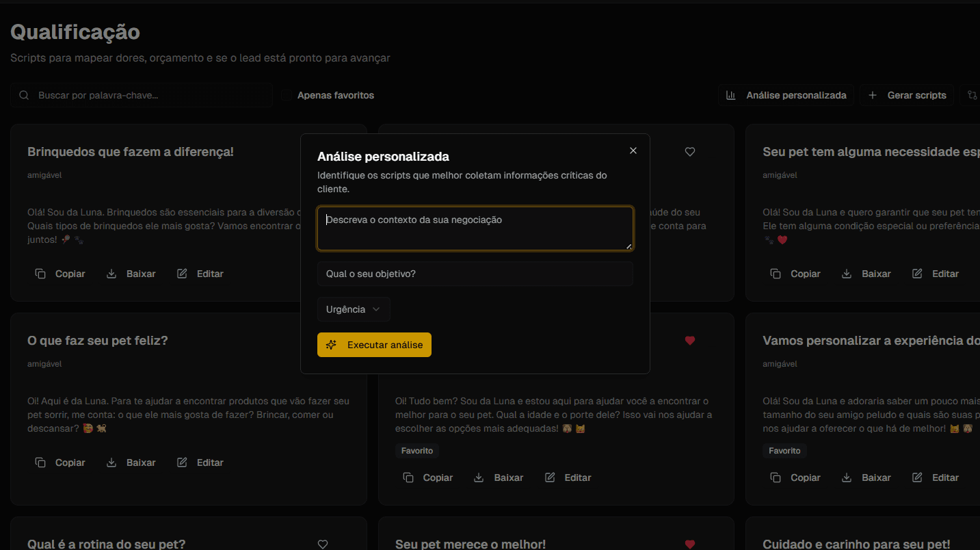980x550 pixels.
Task: Toggle the red heart on 'Seu pet merece o melhor!'
Action: point(690,545)
